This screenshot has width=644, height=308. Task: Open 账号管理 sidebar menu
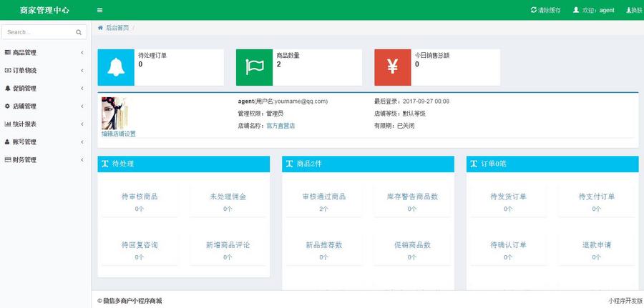click(45, 142)
